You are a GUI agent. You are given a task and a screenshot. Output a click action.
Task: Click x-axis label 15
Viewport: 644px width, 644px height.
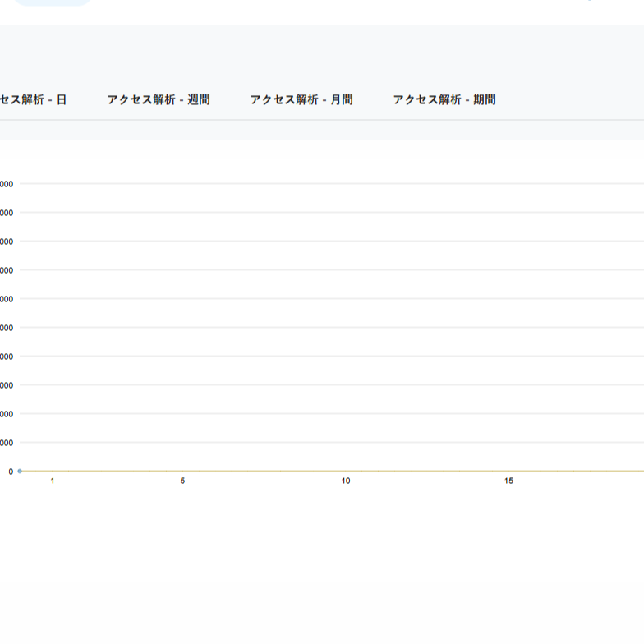coord(509,481)
